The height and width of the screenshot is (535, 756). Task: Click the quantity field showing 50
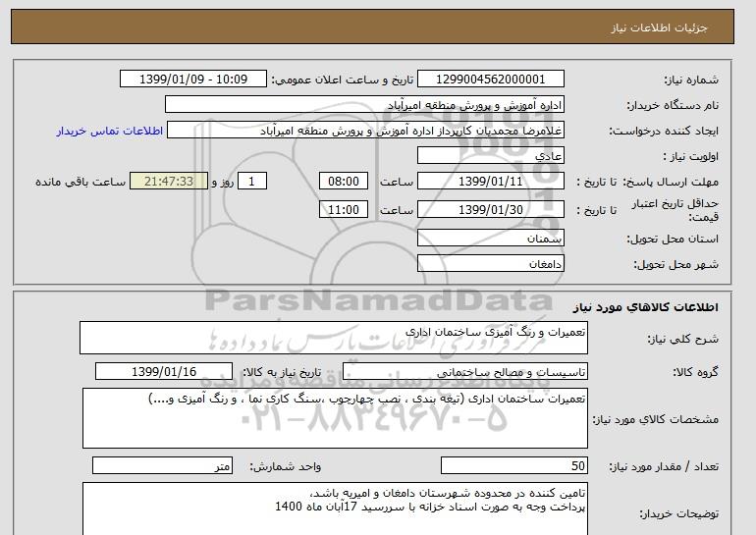[x=513, y=465]
